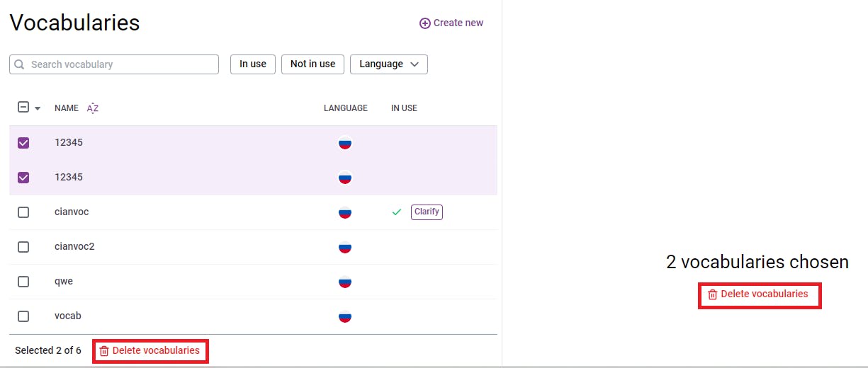This screenshot has height=368, width=868.
Task: Click the Create new link
Action: point(458,23)
